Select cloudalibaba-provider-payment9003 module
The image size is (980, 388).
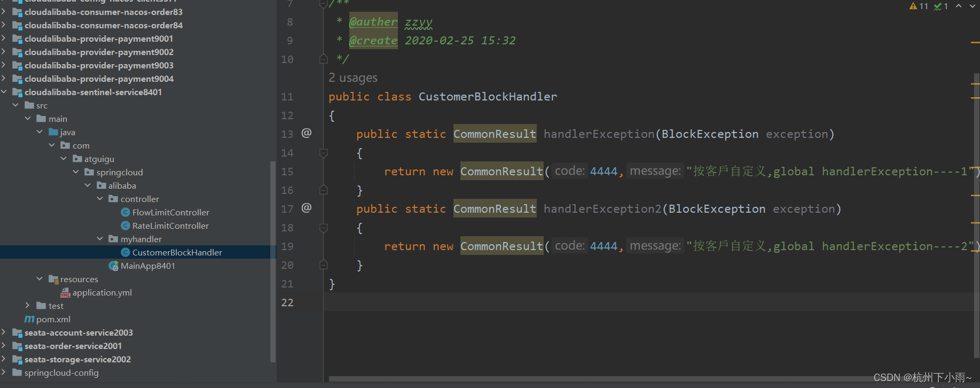click(99, 65)
